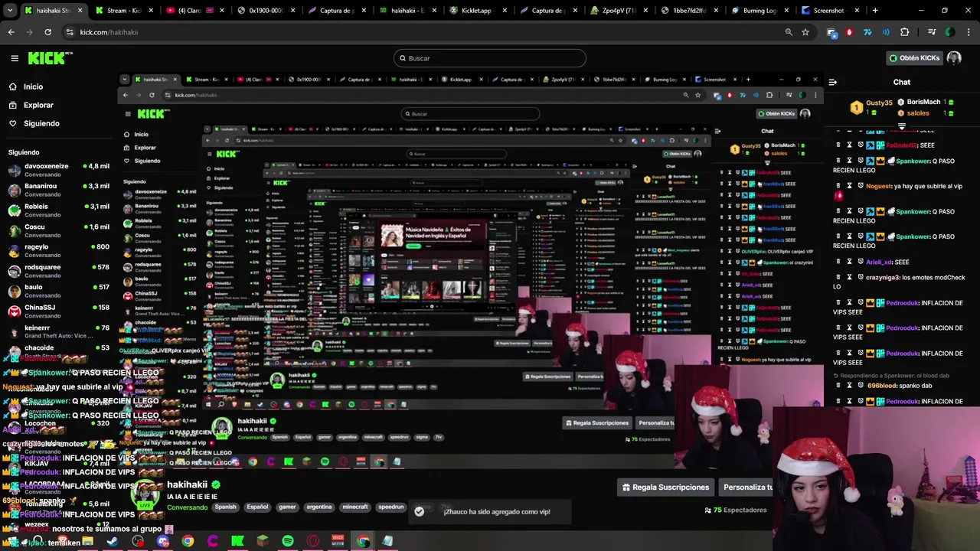Delete Arieli_xd's SEEE message
The height and width of the screenshot is (551, 980).
pos(838,262)
